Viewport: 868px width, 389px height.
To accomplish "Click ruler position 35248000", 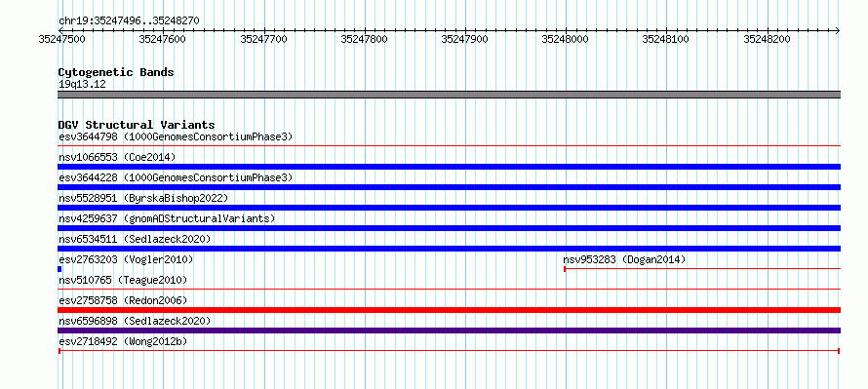I will 566,39.
